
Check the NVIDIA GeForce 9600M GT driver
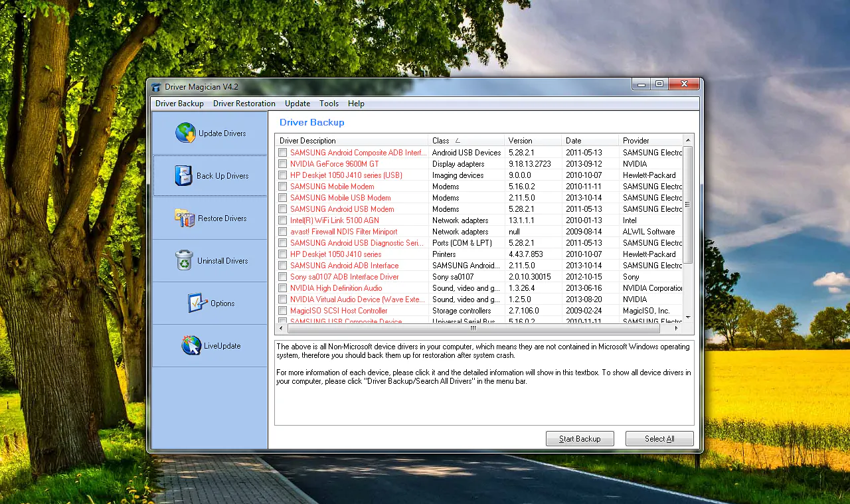(282, 163)
